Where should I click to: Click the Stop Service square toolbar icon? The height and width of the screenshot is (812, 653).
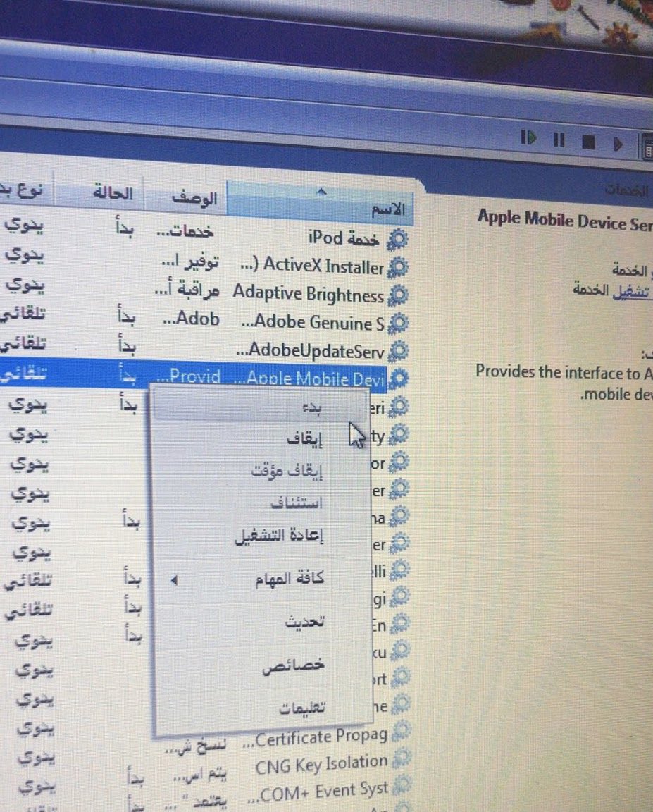click(588, 142)
